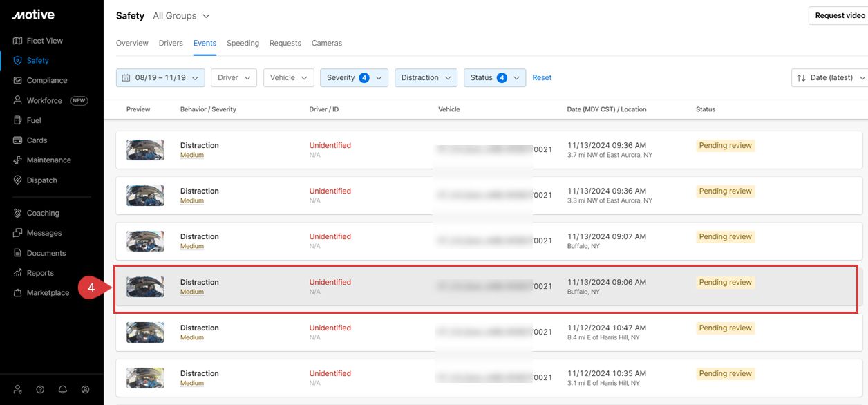Reset all filters via Reset link
Screen dimensions: 868x405
(x=542, y=78)
